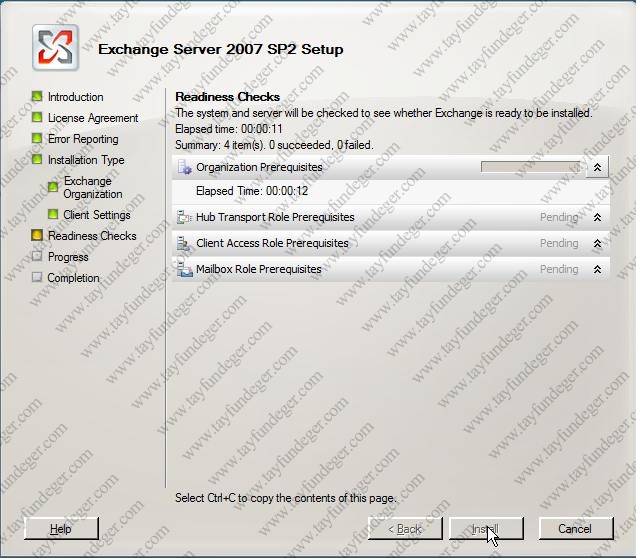Go back with the Back button

point(405,529)
